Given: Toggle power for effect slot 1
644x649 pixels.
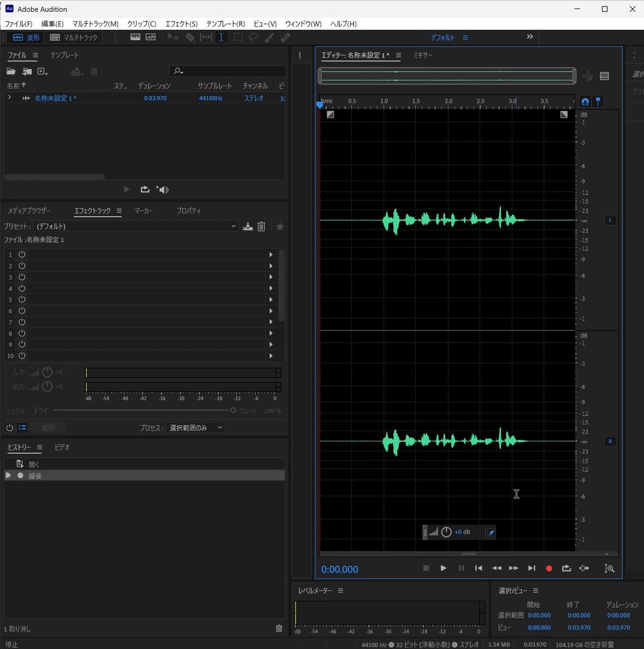Looking at the screenshot, I should click(22, 254).
